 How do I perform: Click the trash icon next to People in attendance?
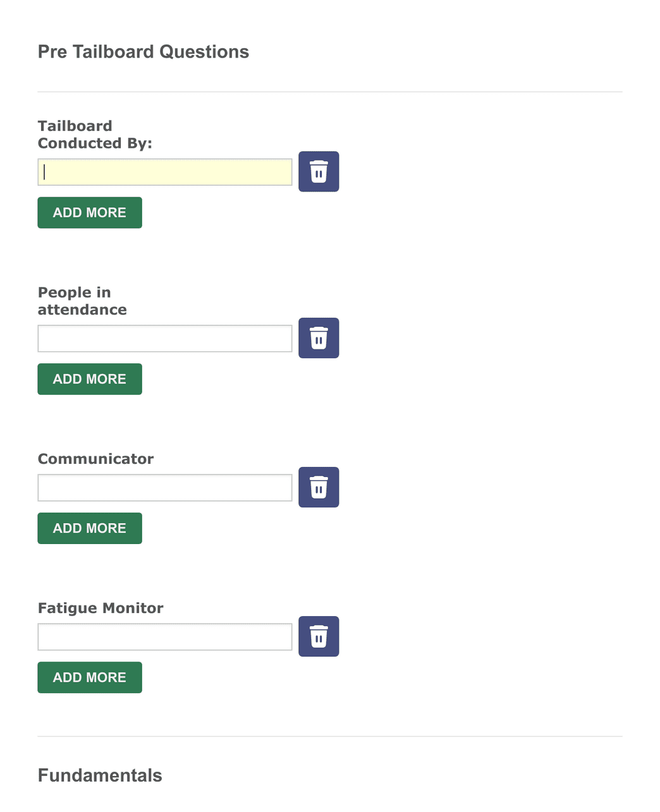tap(319, 338)
